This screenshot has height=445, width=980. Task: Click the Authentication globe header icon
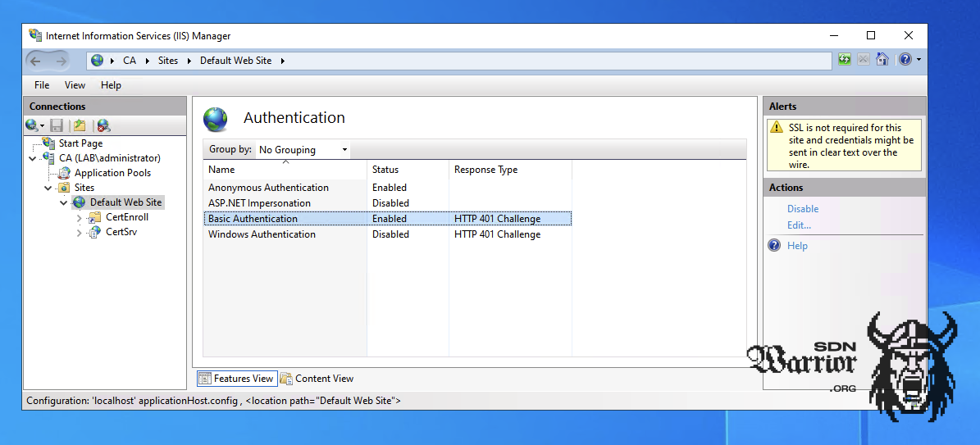[216, 120]
